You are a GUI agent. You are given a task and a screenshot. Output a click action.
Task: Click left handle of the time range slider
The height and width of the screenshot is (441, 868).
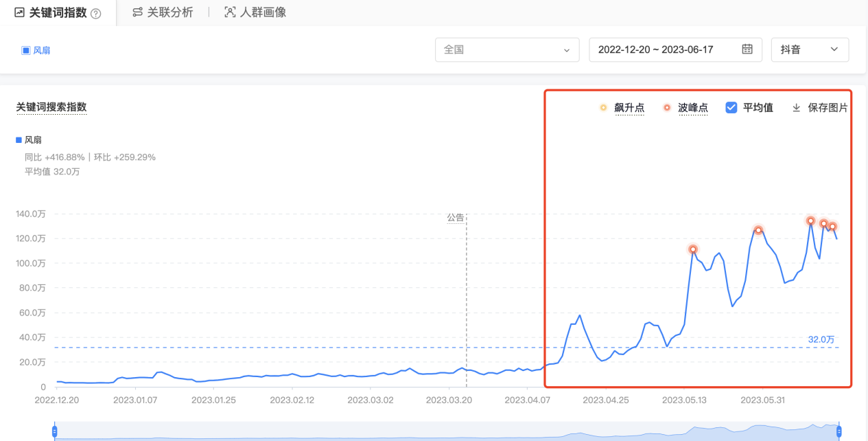click(54, 431)
